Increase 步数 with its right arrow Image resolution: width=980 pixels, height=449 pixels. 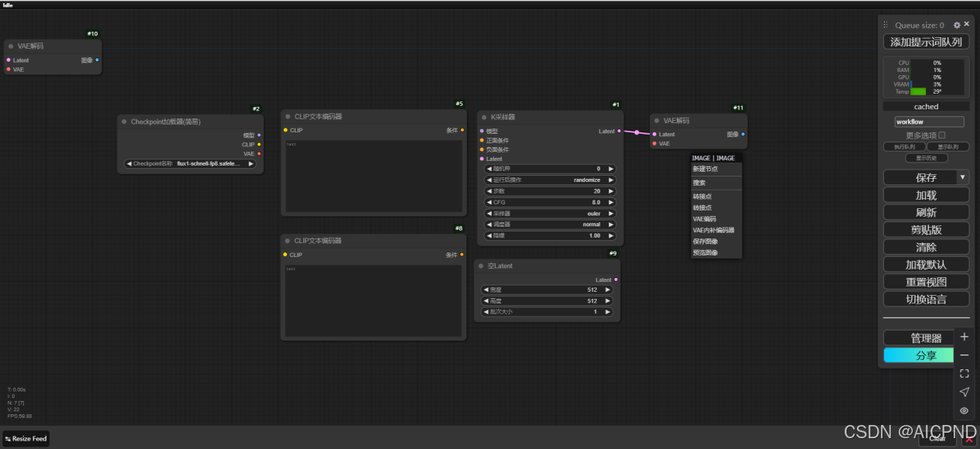tap(610, 190)
